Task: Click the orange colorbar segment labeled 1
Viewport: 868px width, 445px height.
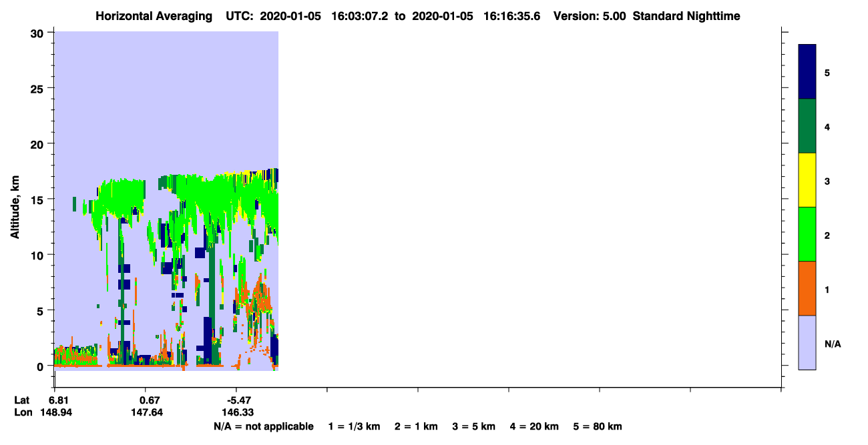Action: click(x=807, y=288)
